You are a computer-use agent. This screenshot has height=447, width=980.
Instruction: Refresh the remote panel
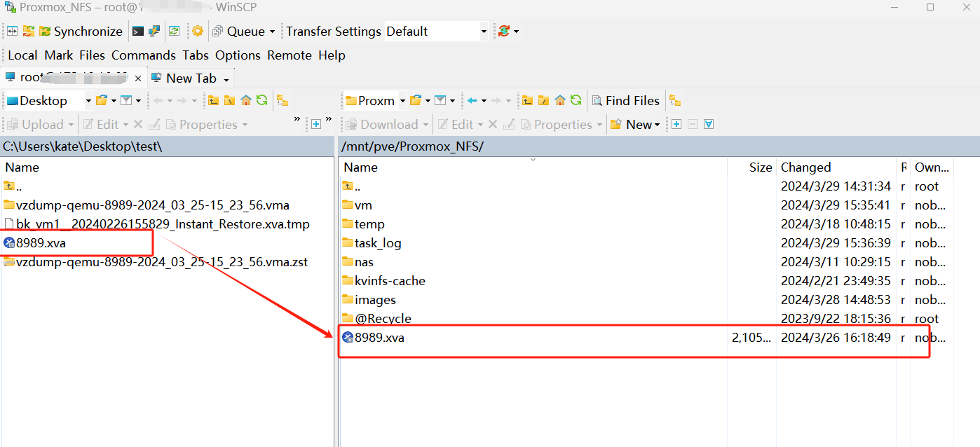tap(576, 101)
